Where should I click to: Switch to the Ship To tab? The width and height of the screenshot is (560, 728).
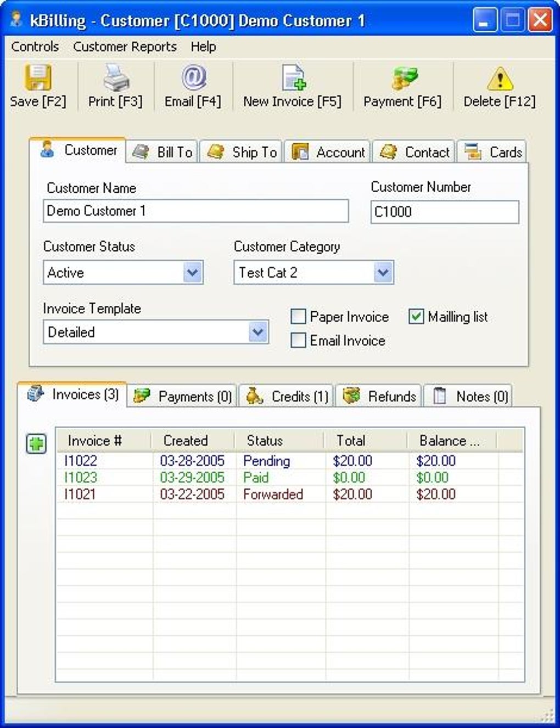[x=241, y=152]
